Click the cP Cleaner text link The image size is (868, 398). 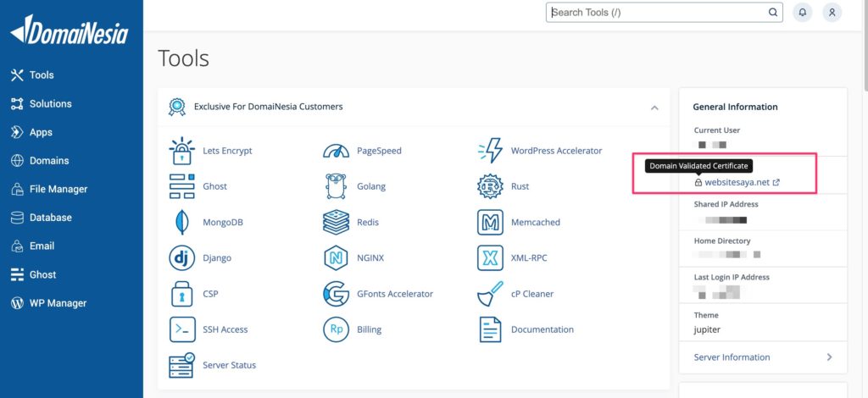(532, 294)
